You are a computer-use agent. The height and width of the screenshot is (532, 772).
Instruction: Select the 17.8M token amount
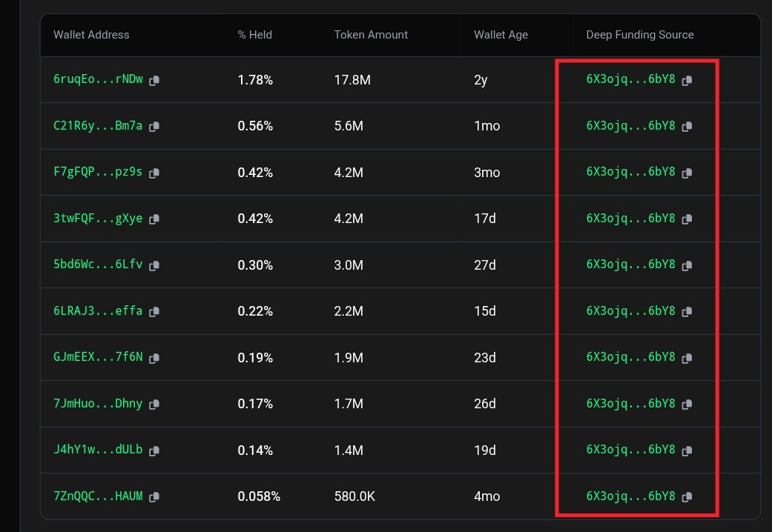click(x=352, y=80)
